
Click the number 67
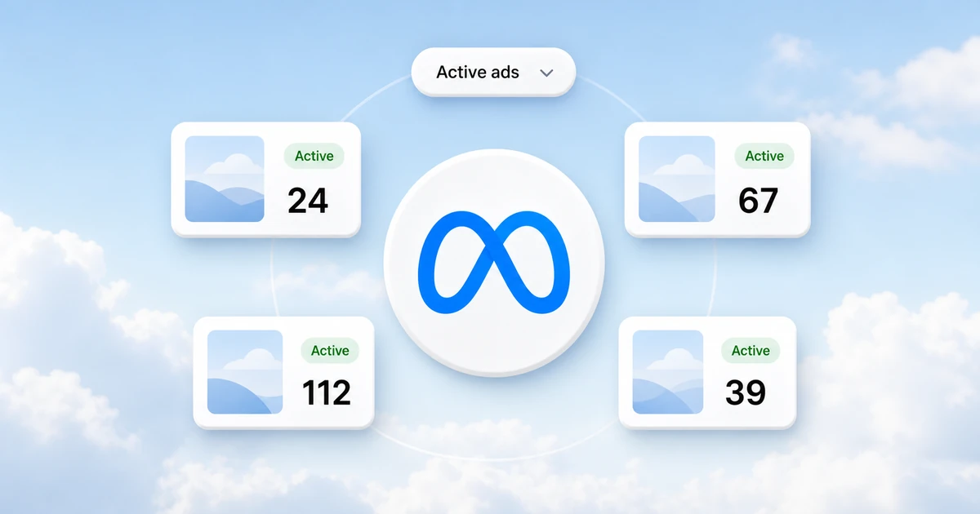(758, 200)
